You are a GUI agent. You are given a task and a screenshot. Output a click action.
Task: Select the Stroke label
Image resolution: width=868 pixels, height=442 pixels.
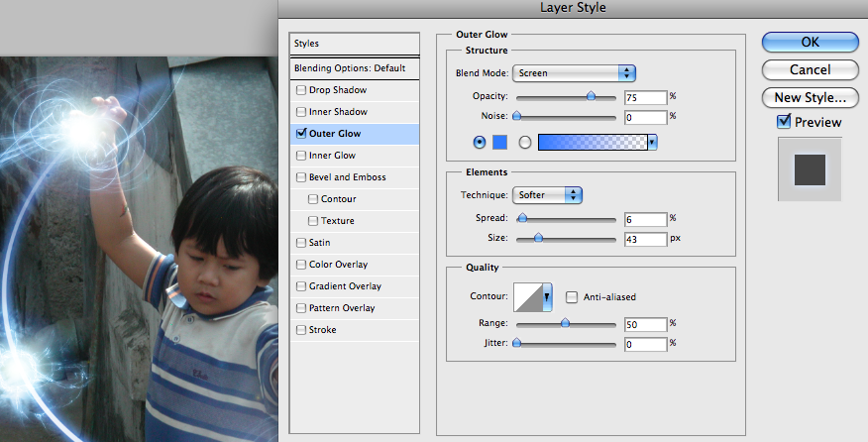click(323, 330)
